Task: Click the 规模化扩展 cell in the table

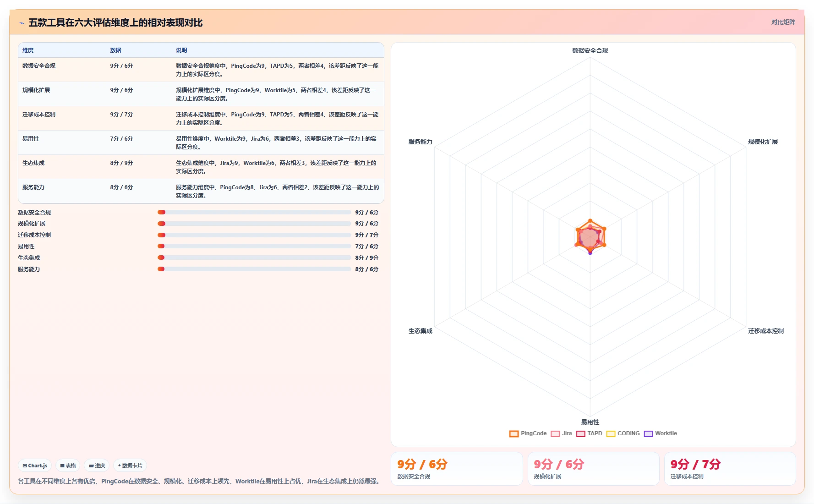Action: coord(36,90)
